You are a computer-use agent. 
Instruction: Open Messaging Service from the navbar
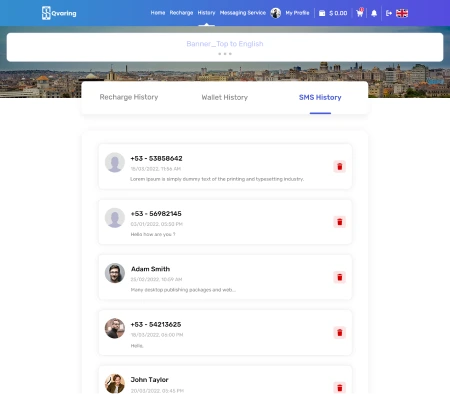pyautogui.click(x=243, y=13)
